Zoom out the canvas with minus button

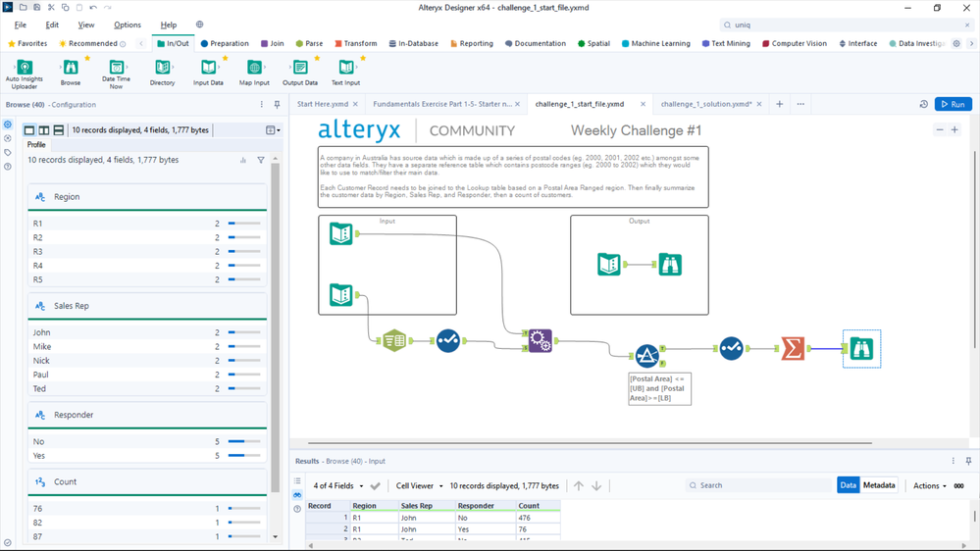(940, 130)
